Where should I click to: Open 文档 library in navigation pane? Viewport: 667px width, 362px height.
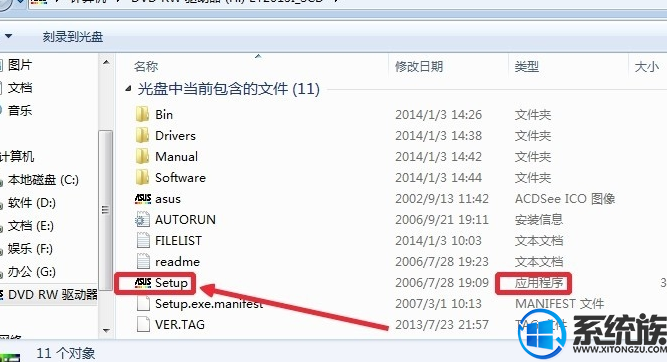click(x=20, y=88)
